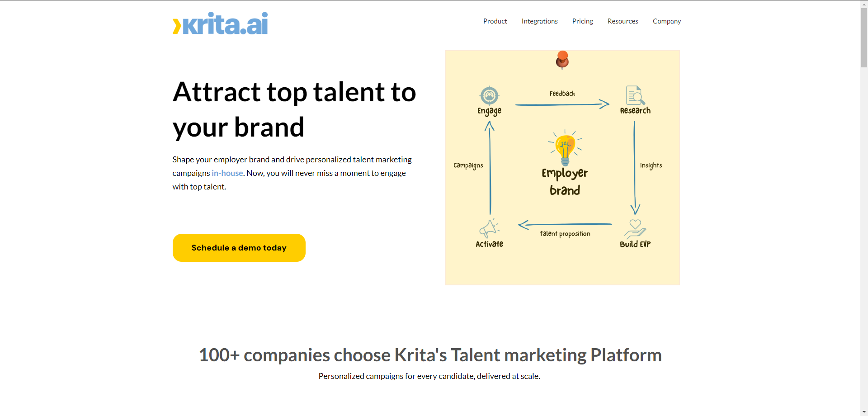The image size is (868, 416).
Task: Open the Integrations menu
Action: coord(539,21)
